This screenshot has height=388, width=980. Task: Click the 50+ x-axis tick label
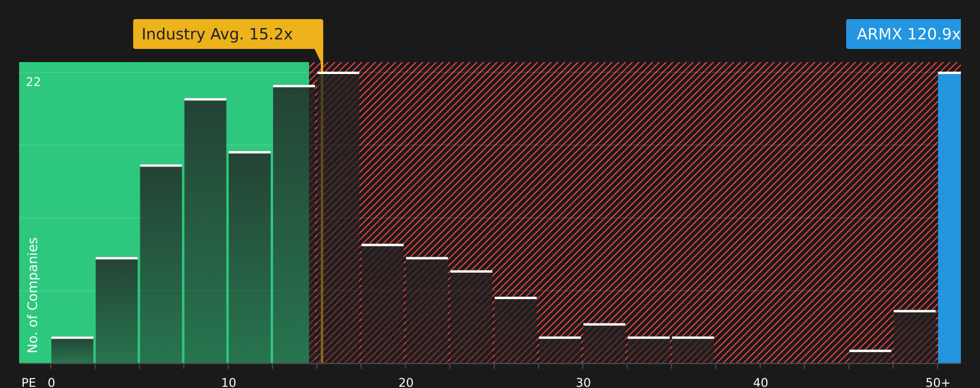coord(938,383)
